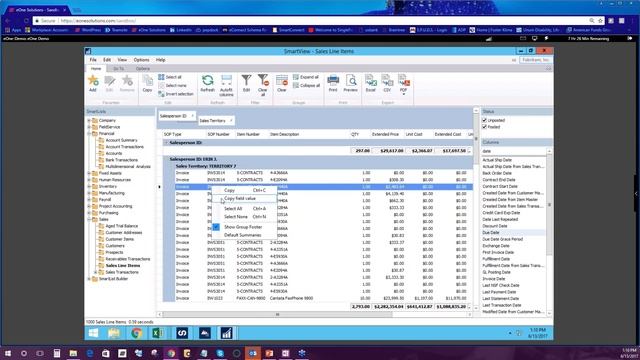Viewport: 640px width, 360px height.
Task: Remove the Salesperson ID grouping chip
Action: tap(193, 116)
